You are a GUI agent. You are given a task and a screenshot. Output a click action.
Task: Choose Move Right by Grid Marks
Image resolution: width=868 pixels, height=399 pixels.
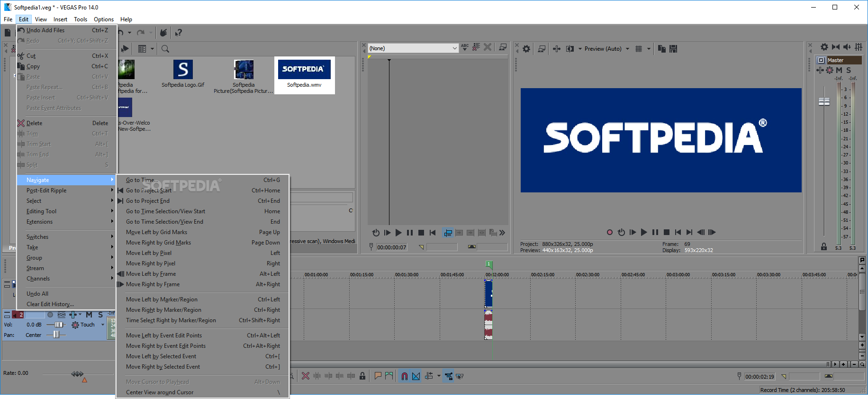[203, 243]
